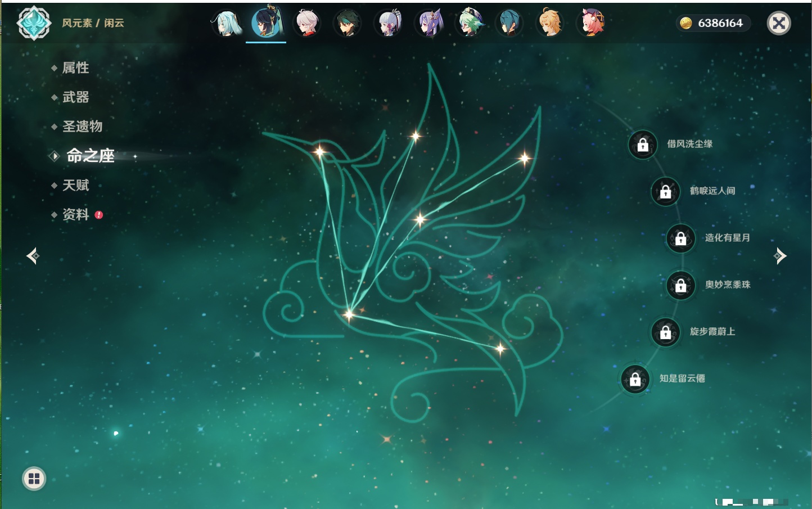812x509 pixels.
Task: Select locked constellation node 鹤唳远人间
Action: coord(666,192)
